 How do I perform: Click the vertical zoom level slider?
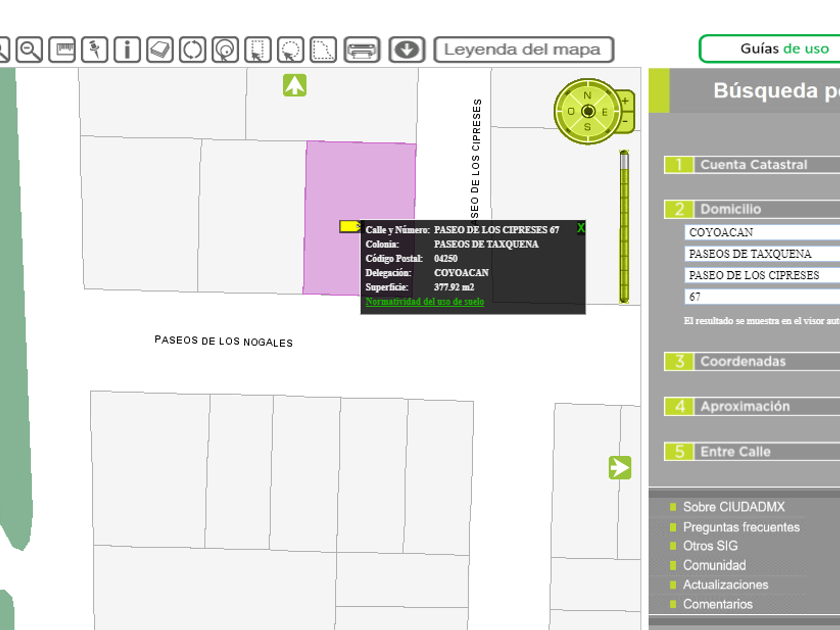(x=624, y=226)
